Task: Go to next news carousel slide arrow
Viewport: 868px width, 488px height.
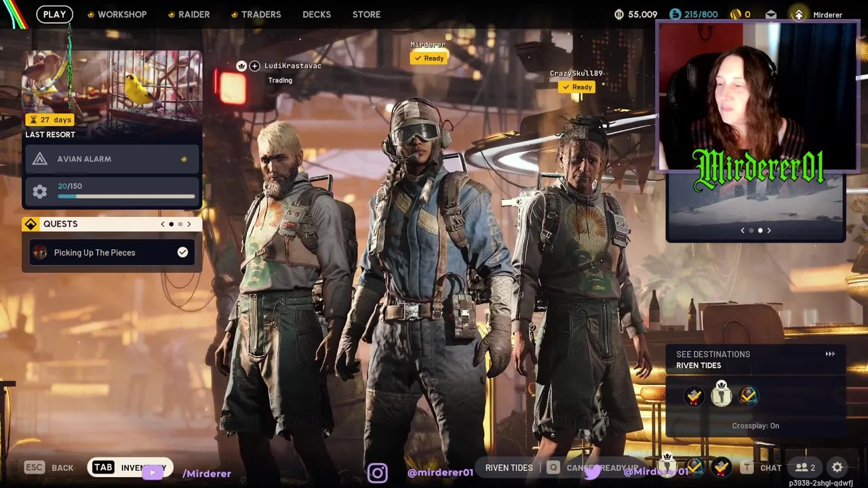Action: pyautogui.click(x=768, y=230)
